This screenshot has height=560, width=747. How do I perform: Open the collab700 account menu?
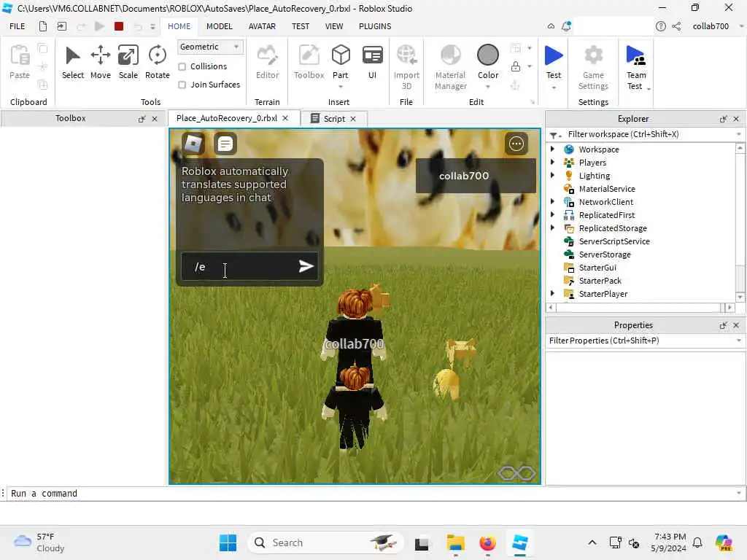coord(716,26)
